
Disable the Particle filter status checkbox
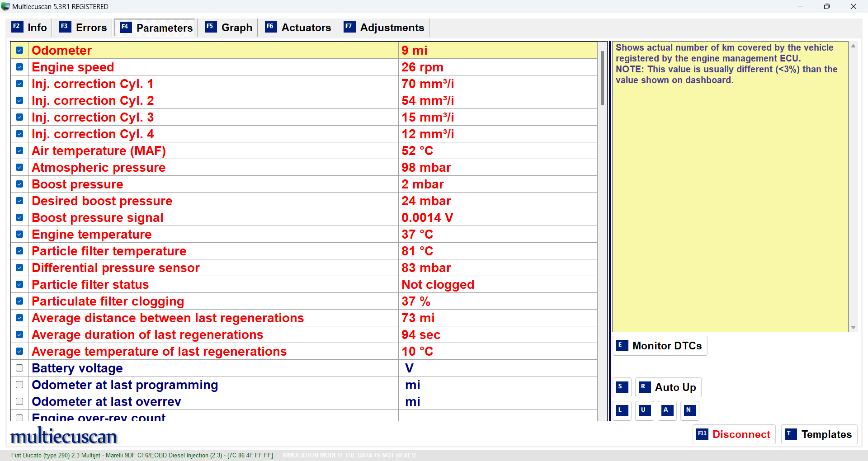click(19, 284)
